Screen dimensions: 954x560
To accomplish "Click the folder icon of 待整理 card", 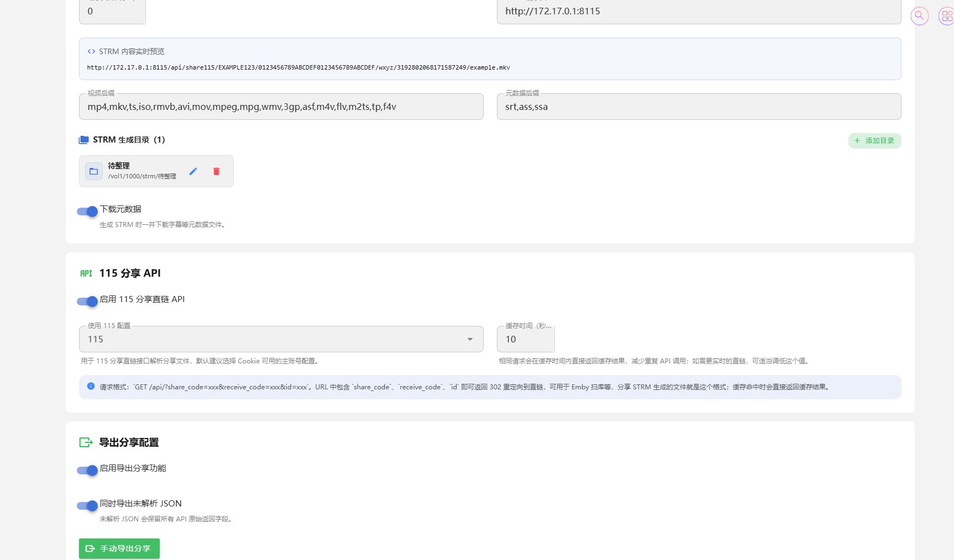I will pyautogui.click(x=94, y=171).
